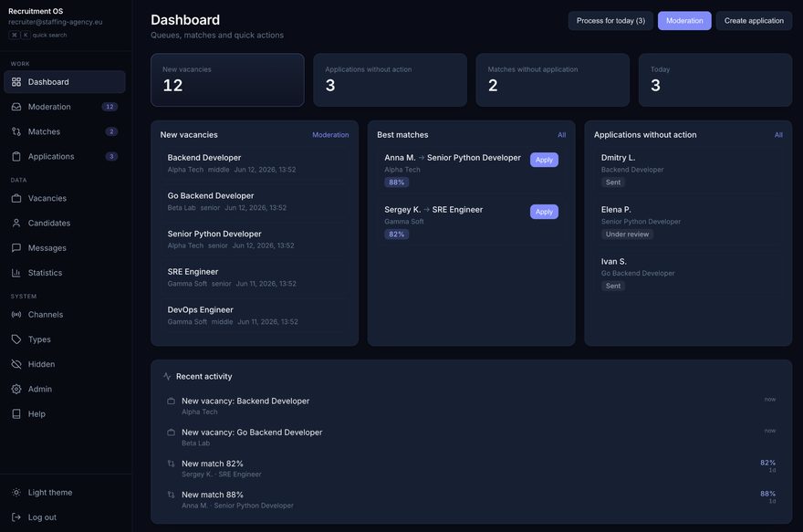Click Create application button
The width and height of the screenshot is (803, 532).
(754, 20)
